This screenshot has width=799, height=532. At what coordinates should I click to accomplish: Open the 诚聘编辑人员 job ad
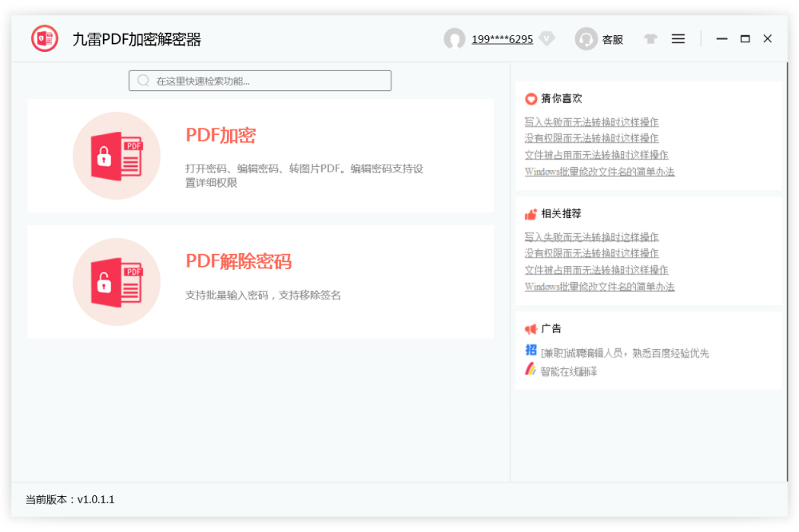624,353
